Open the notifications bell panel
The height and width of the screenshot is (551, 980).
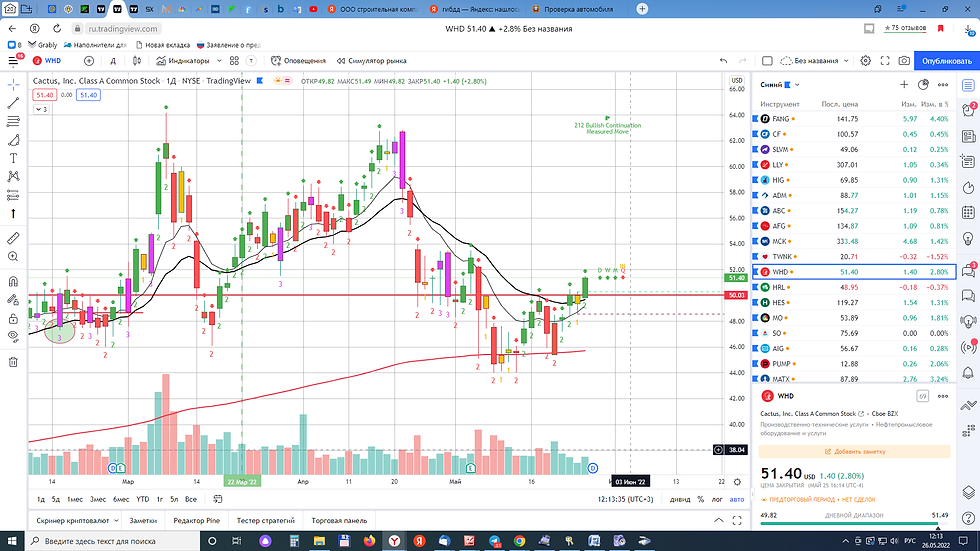pos(968,374)
